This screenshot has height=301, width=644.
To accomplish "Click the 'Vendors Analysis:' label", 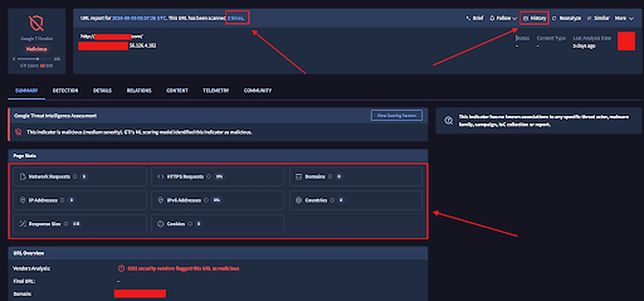I will [x=31, y=269].
